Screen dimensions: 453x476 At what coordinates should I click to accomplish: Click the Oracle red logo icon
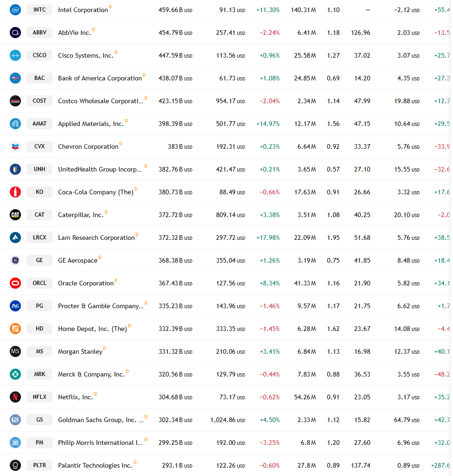click(15, 283)
